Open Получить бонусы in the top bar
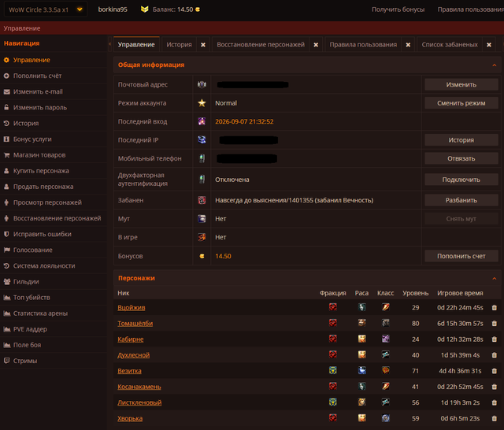 point(398,9)
